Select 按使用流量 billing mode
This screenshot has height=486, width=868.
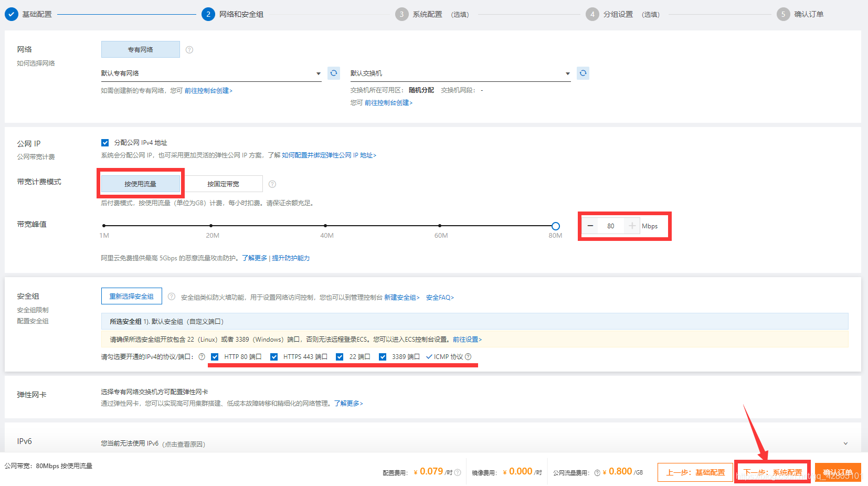point(141,184)
